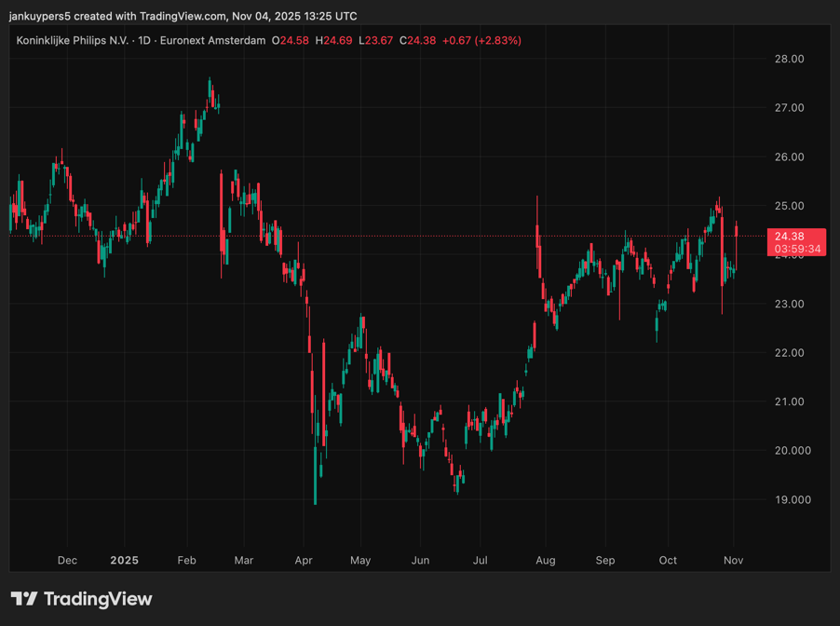Click the Apr time axis label
The width and height of the screenshot is (840, 626).
(x=304, y=560)
